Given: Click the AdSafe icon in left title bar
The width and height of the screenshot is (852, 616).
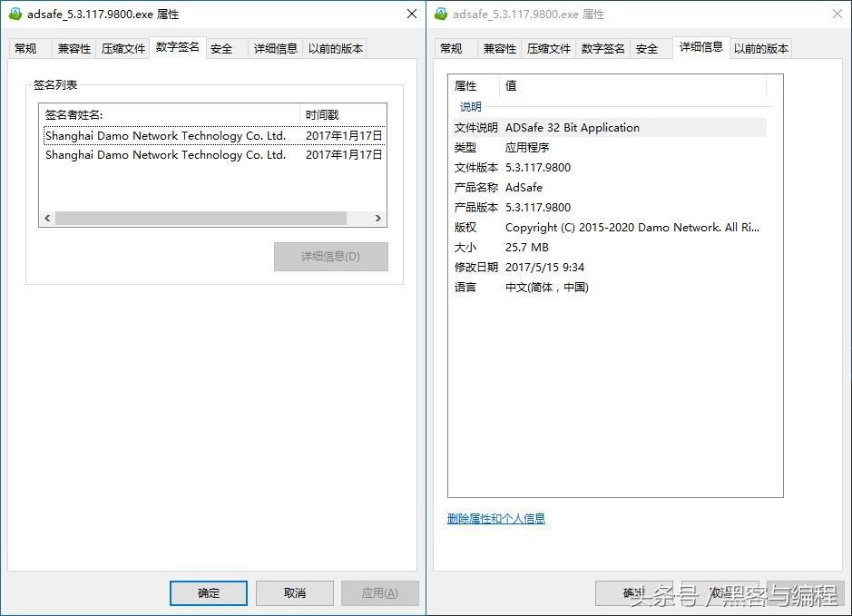Looking at the screenshot, I should pos(15,14).
